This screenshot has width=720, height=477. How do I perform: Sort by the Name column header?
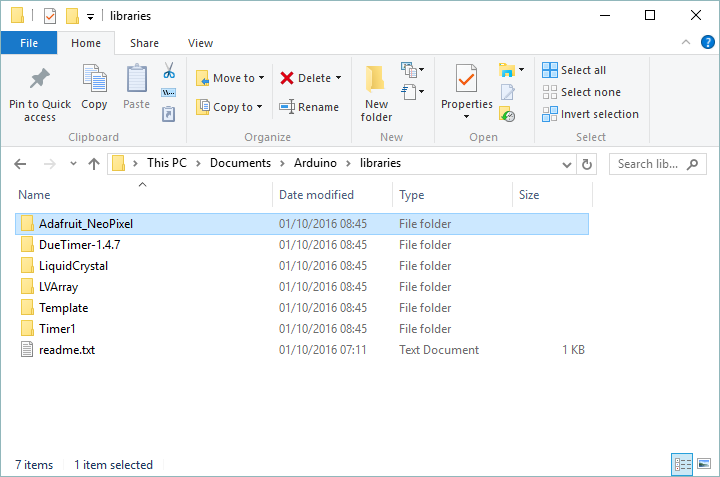tap(143, 195)
